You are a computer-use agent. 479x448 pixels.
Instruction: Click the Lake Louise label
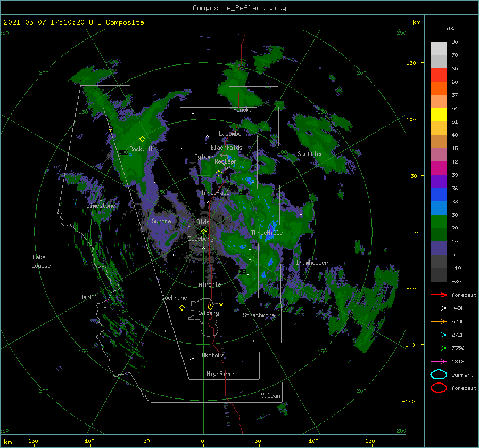coord(41,262)
